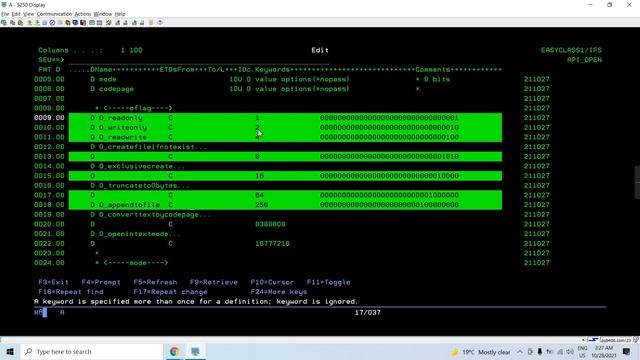
Task: Click the EASYCLASS1/IFS library name
Action: pyautogui.click(x=571, y=50)
